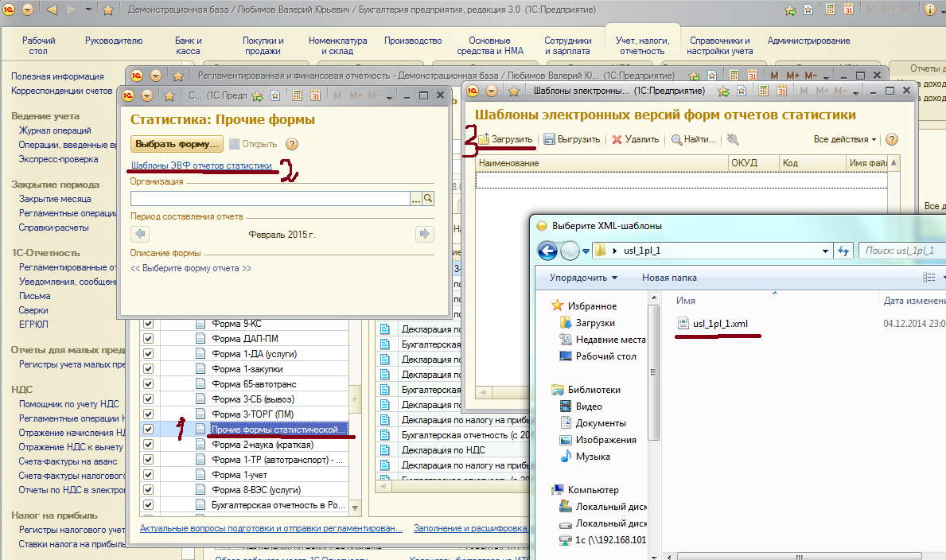Open recent locations dropdown in file dialog
946x560 pixels.
586,251
